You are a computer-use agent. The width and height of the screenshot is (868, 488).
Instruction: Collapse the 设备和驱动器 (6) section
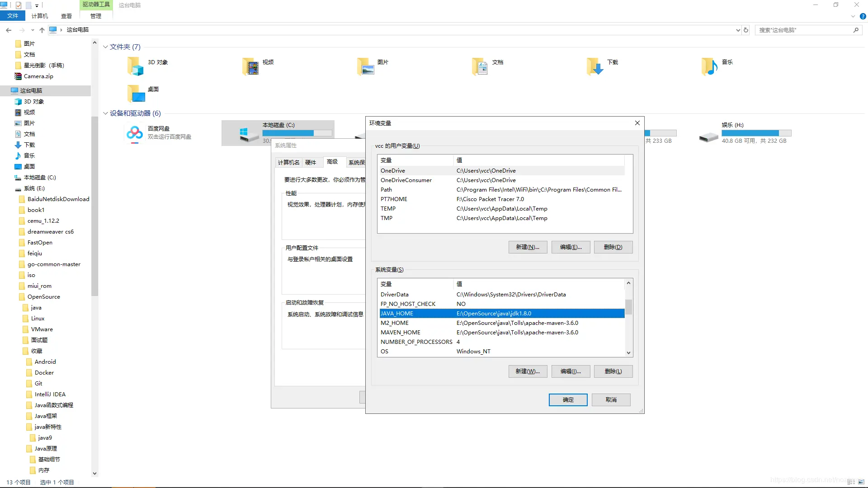click(x=105, y=113)
